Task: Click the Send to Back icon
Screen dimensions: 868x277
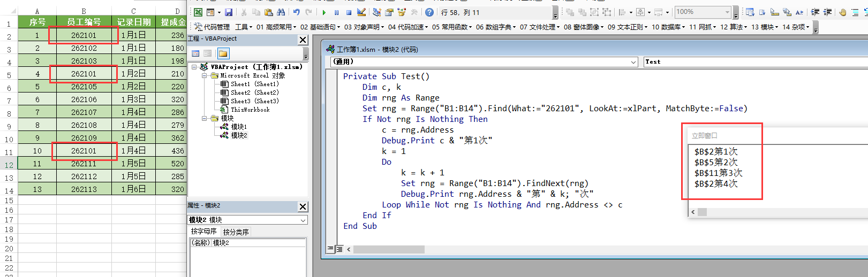Action: pos(582,12)
